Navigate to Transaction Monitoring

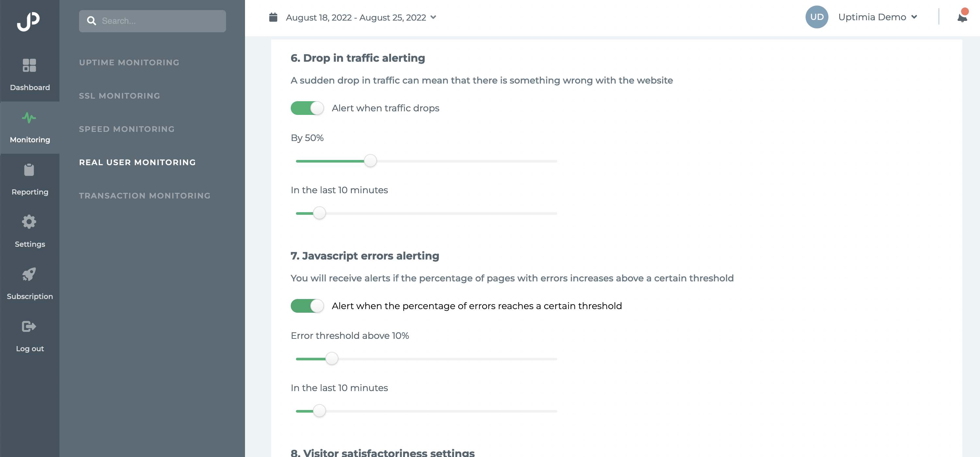point(145,196)
